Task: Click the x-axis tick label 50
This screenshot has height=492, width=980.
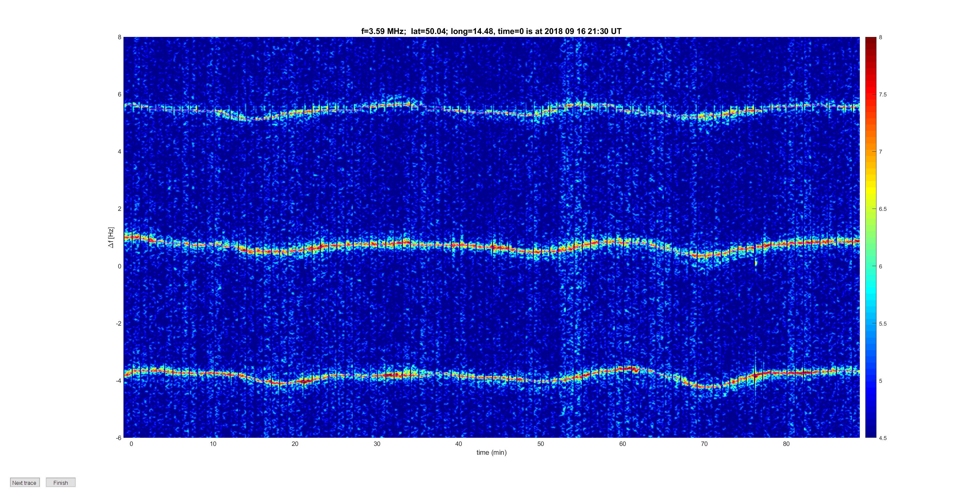Action: tap(541, 444)
